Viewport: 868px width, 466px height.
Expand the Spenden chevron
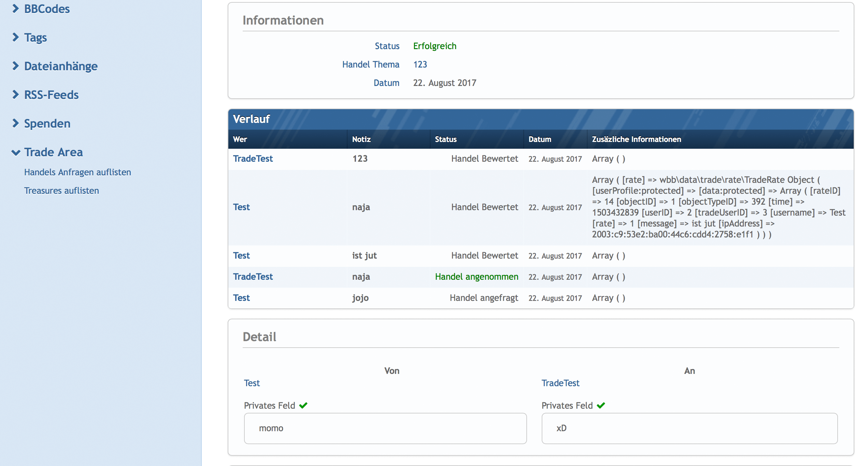pos(15,123)
